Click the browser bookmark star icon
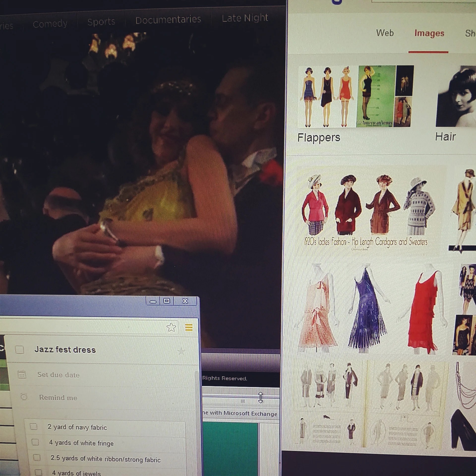This screenshot has height=476, width=476. click(x=171, y=327)
